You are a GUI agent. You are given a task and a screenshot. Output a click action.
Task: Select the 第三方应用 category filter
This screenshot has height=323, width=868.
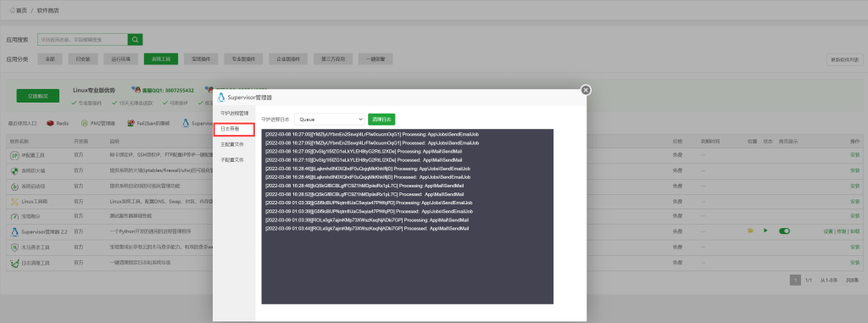coord(332,58)
